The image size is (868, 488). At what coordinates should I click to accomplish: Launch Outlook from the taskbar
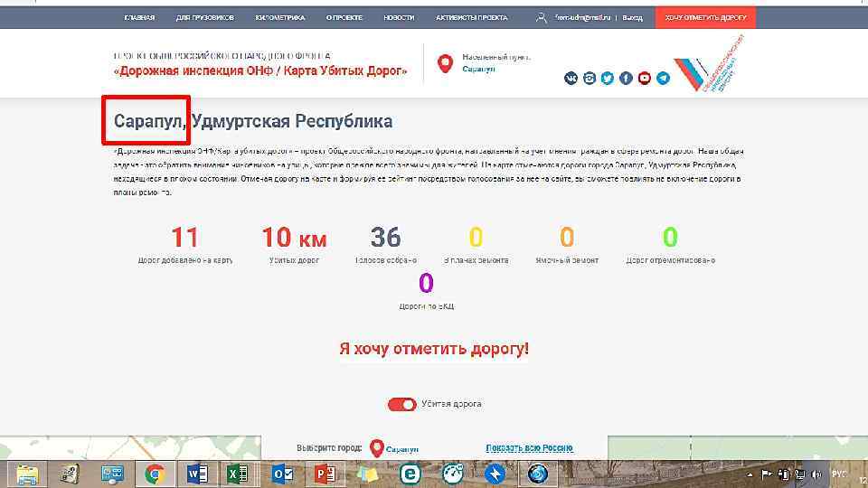tap(282, 474)
